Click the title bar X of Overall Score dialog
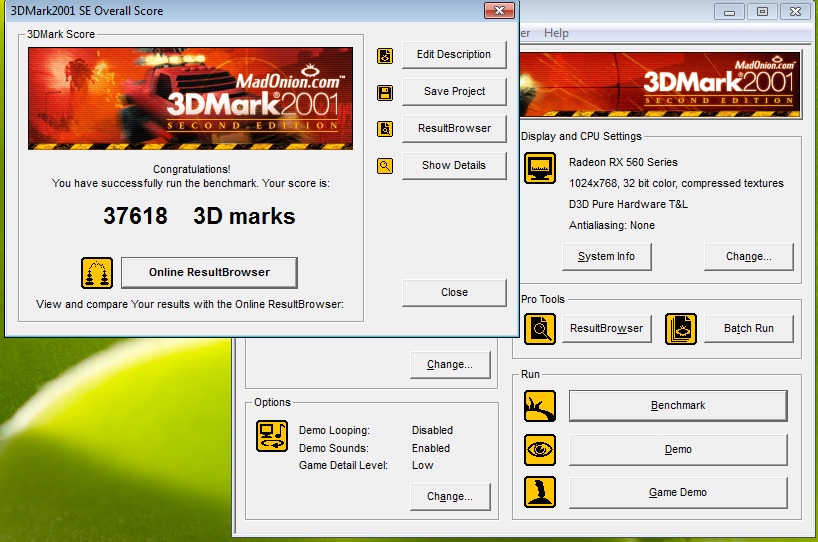This screenshot has width=818, height=542. 499,10
